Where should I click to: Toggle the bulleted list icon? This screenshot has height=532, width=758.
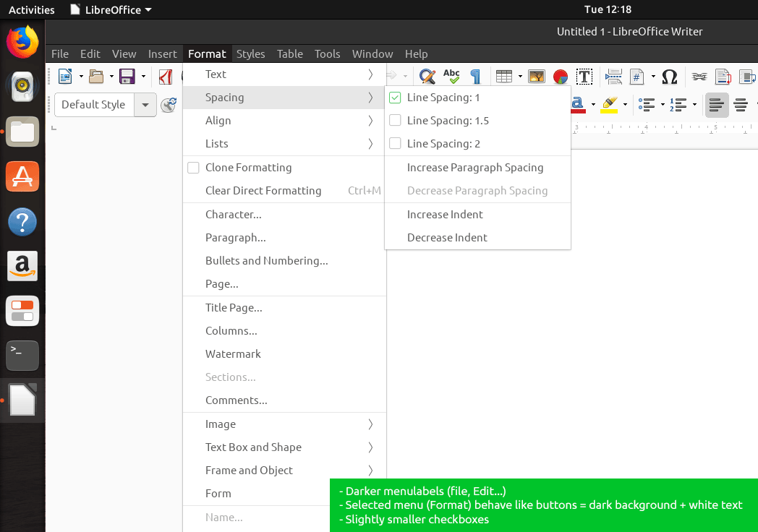647,104
